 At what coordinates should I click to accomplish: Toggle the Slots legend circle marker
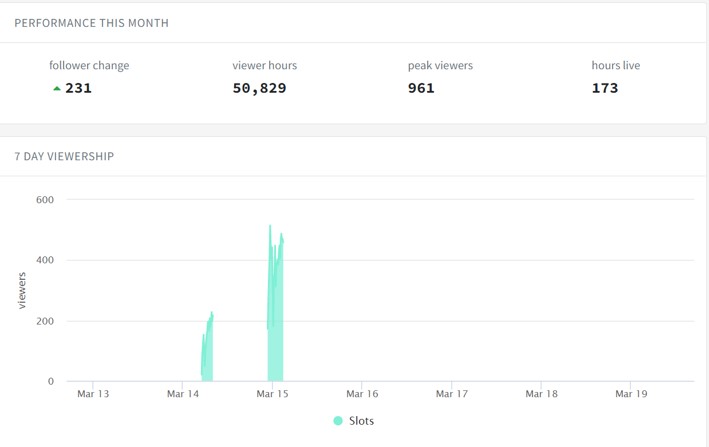pyautogui.click(x=338, y=421)
